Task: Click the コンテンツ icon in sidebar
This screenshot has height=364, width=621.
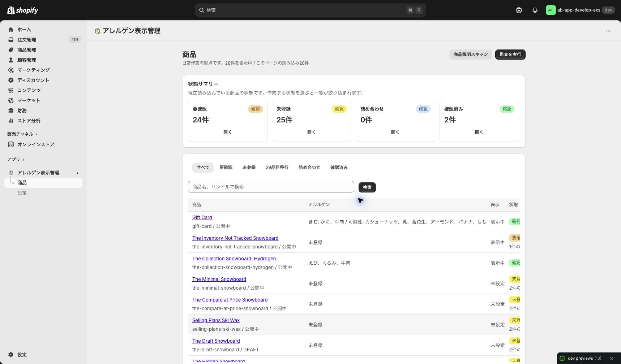Action: 11,90
